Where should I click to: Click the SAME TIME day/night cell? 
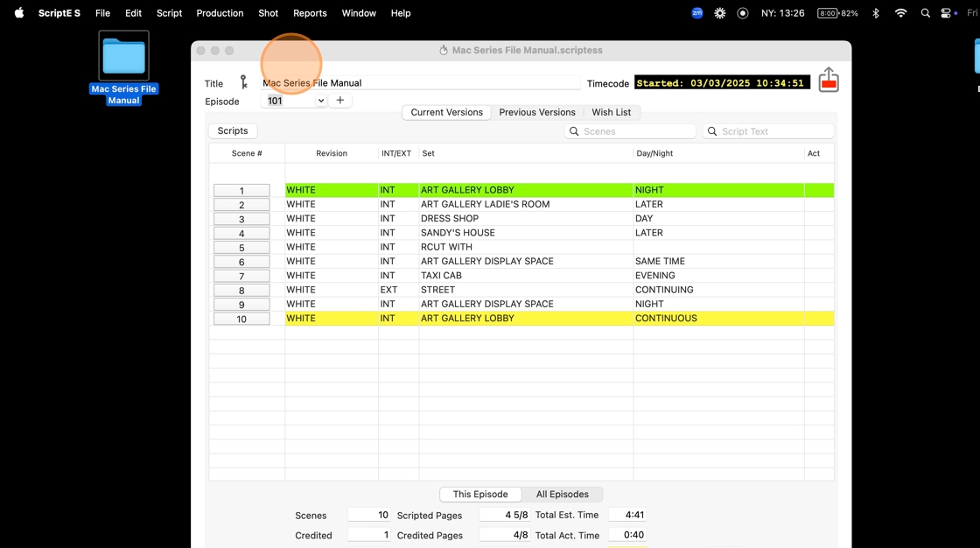718,261
